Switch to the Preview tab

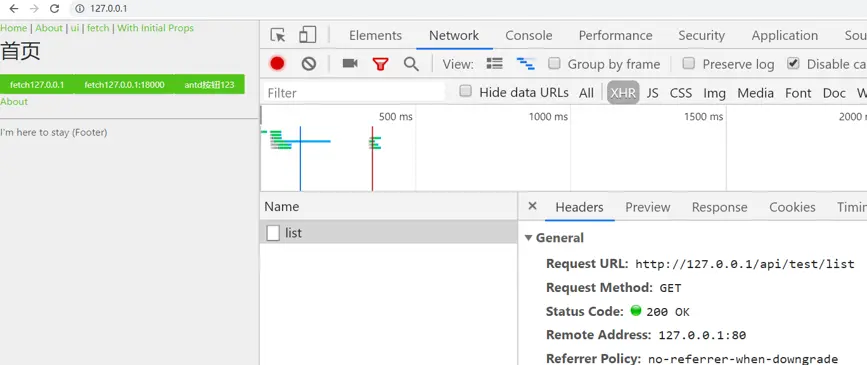click(x=647, y=207)
